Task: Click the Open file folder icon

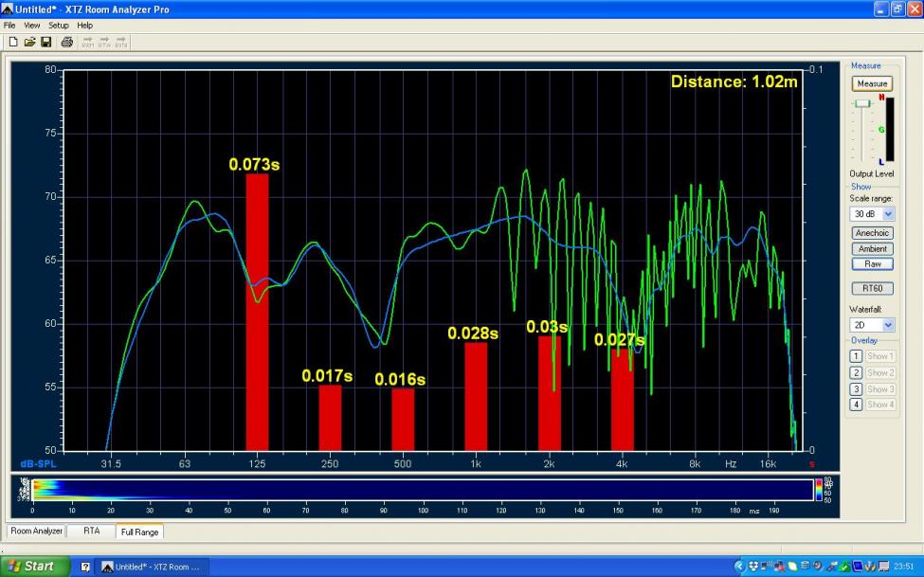Action: pyautogui.click(x=29, y=42)
